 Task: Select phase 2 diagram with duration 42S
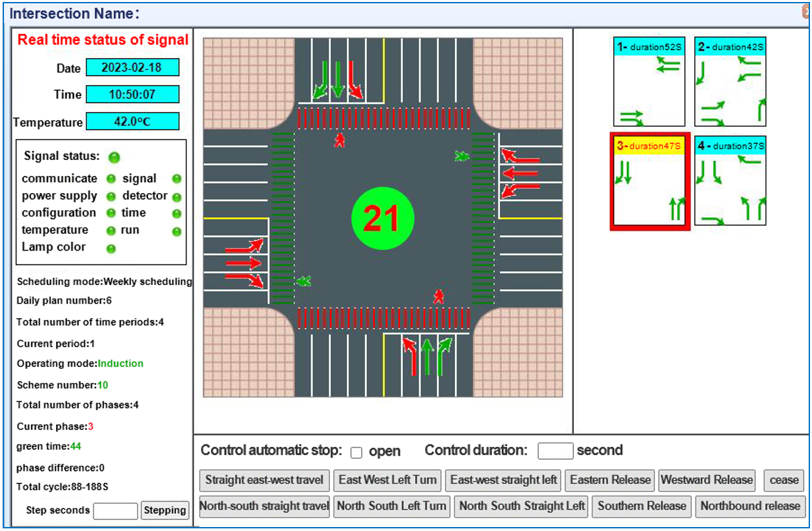[x=730, y=82]
